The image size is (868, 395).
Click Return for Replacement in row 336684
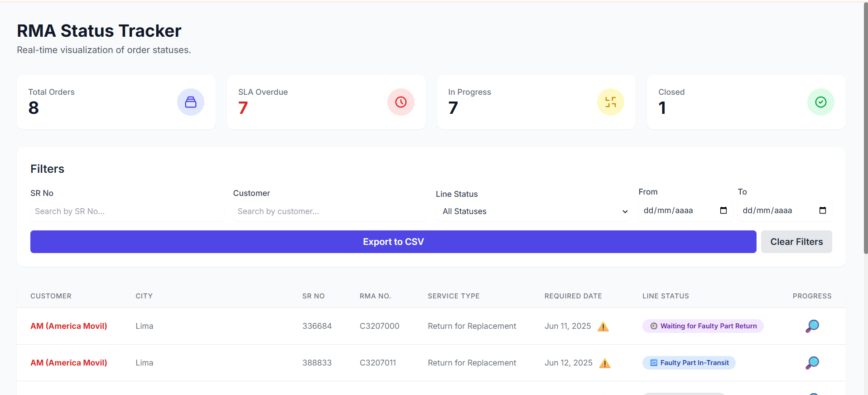tap(472, 326)
